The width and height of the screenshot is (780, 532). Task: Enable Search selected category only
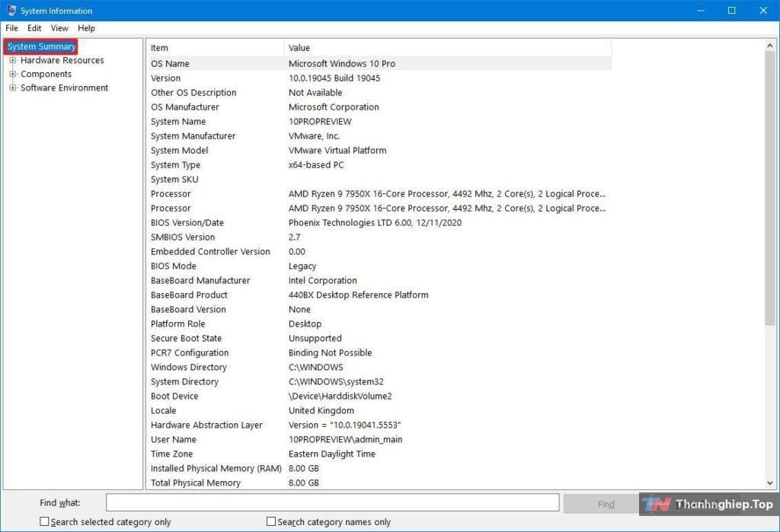pos(44,521)
